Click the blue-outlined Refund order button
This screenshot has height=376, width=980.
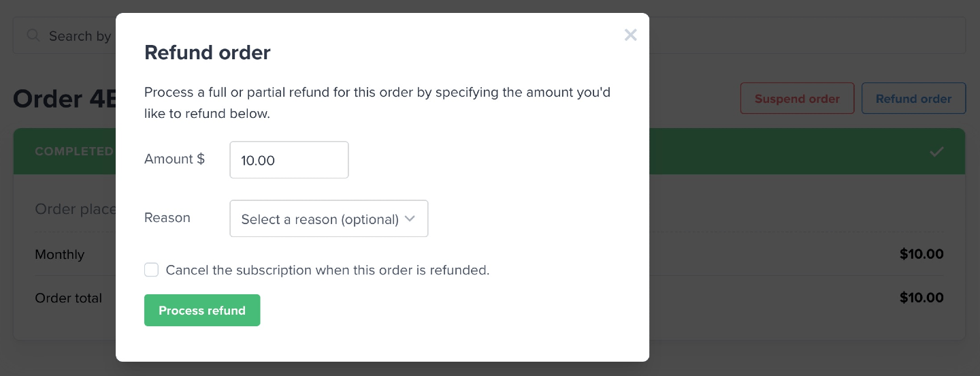(913, 99)
